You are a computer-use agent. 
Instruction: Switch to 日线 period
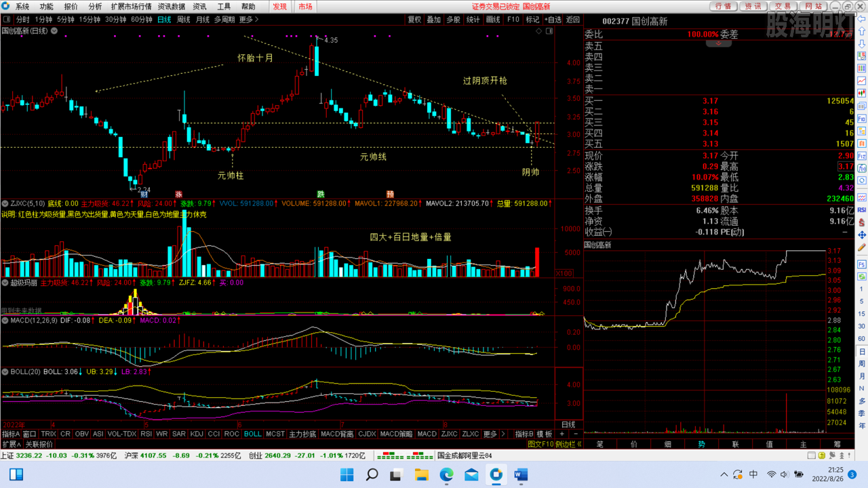click(164, 20)
